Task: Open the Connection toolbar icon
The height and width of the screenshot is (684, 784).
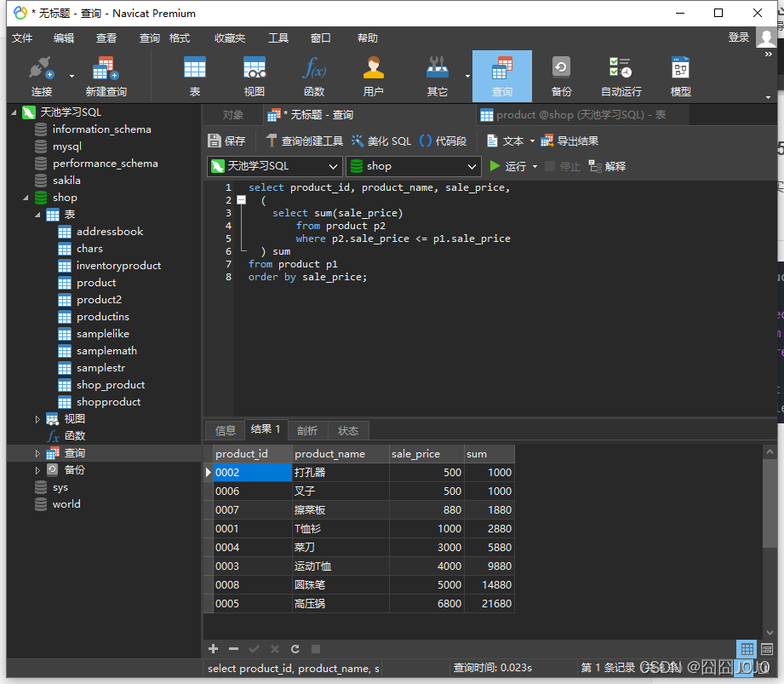Action: [41, 77]
